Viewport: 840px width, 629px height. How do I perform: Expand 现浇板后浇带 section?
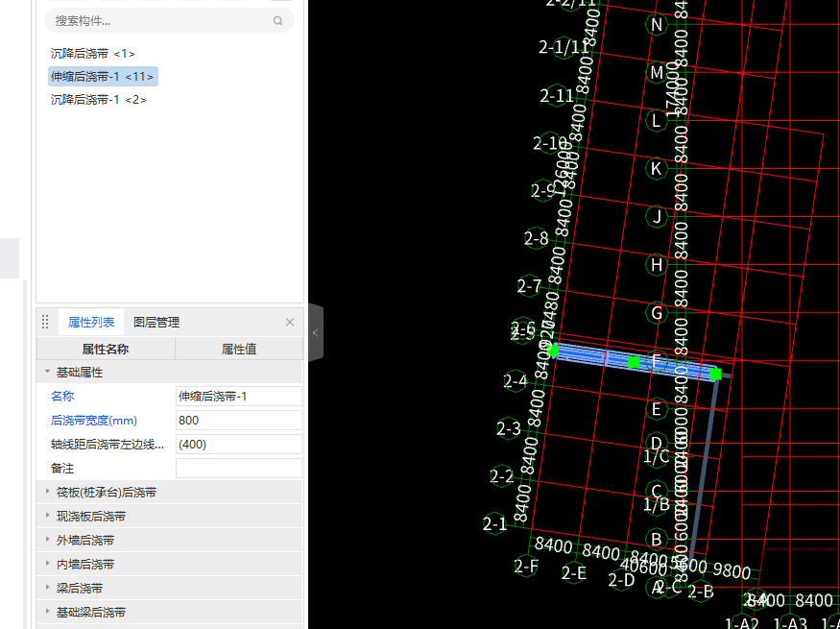47,516
